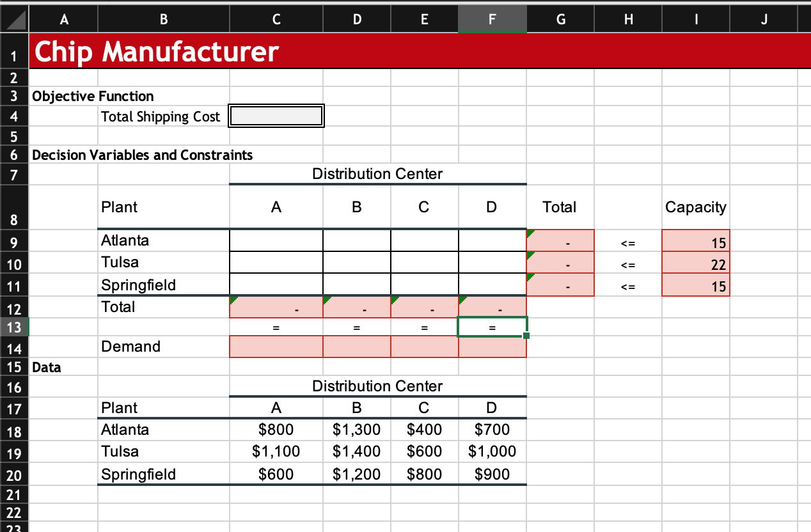
Task: Select column G header
Action: [560, 20]
